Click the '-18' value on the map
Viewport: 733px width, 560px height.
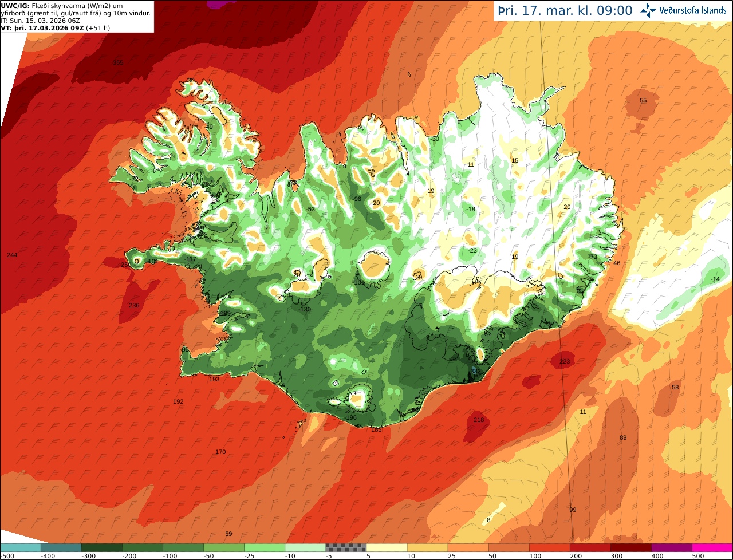click(x=471, y=209)
